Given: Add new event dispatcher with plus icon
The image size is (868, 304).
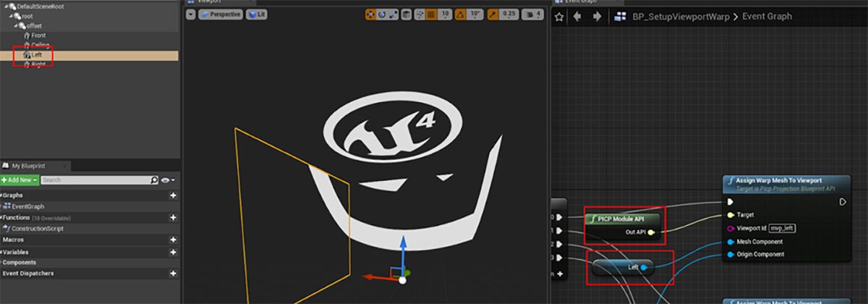Looking at the screenshot, I should [173, 274].
